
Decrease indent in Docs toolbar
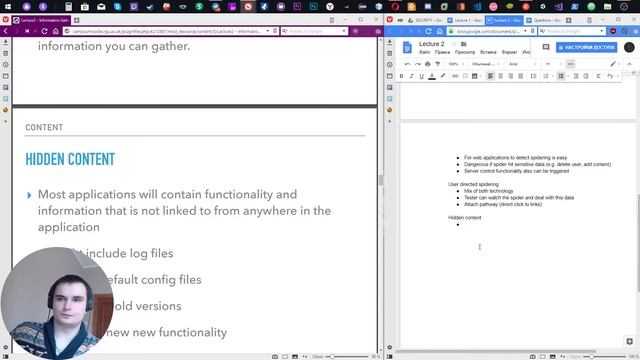576,76
